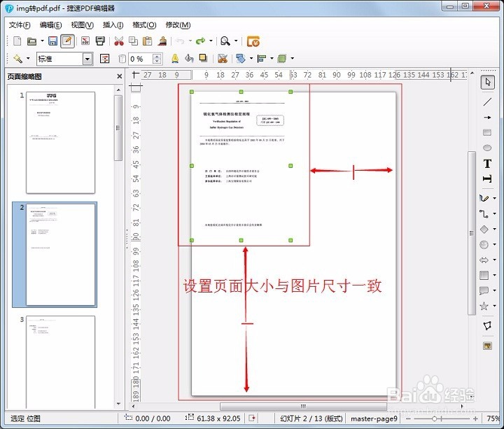Click the New document icon
The width and height of the screenshot is (504, 429).
coord(17,41)
